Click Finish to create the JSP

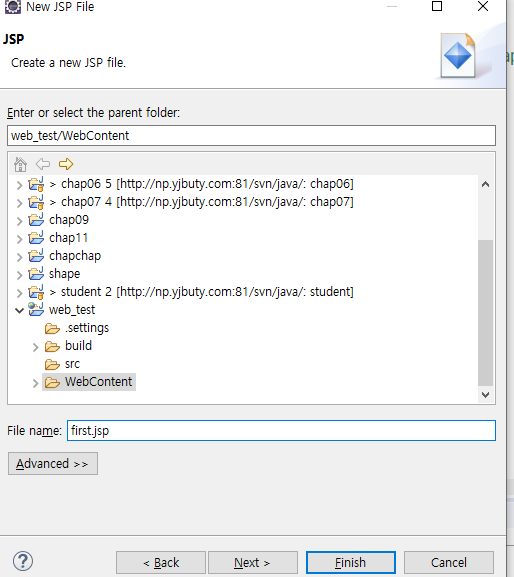351,562
